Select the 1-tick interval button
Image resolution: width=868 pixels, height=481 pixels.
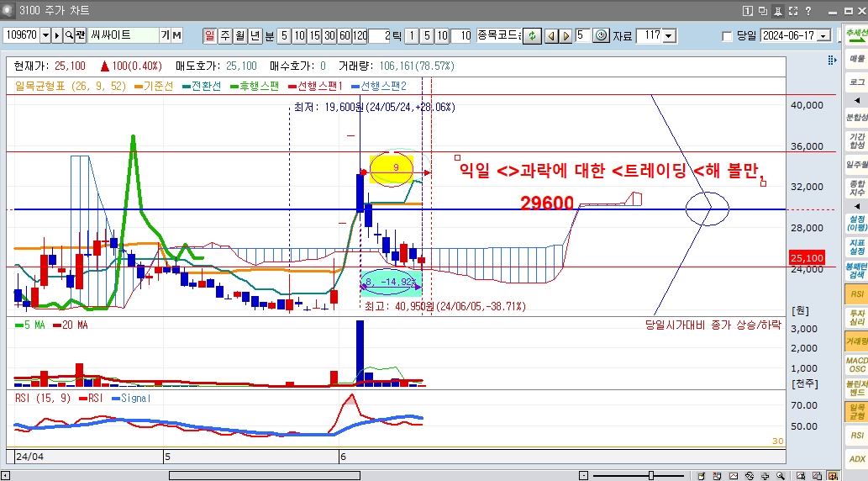tap(412, 36)
